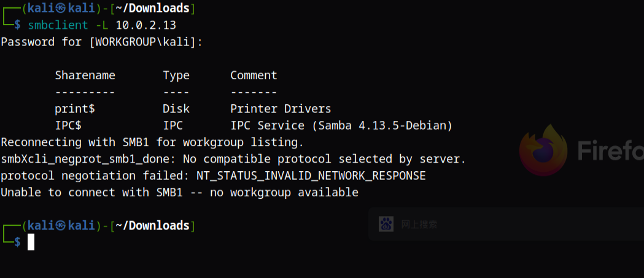Click the IPC$ share name
Screen dimensions: 644x278
tap(68, 125)
